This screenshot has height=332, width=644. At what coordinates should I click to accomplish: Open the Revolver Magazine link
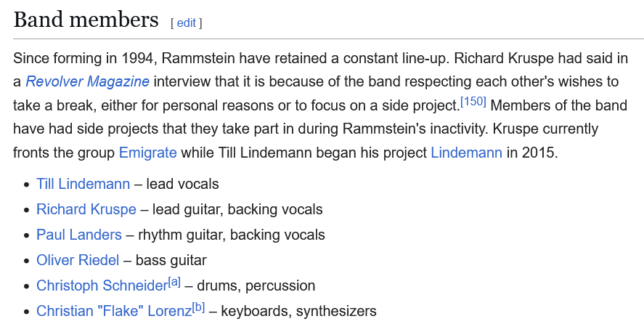pos(87,81)
